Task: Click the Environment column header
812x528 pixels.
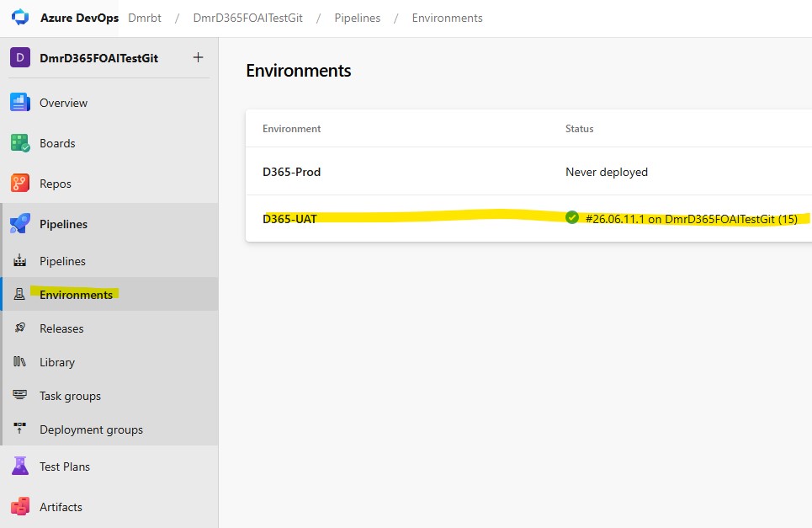Action: [x=291, y=129]
